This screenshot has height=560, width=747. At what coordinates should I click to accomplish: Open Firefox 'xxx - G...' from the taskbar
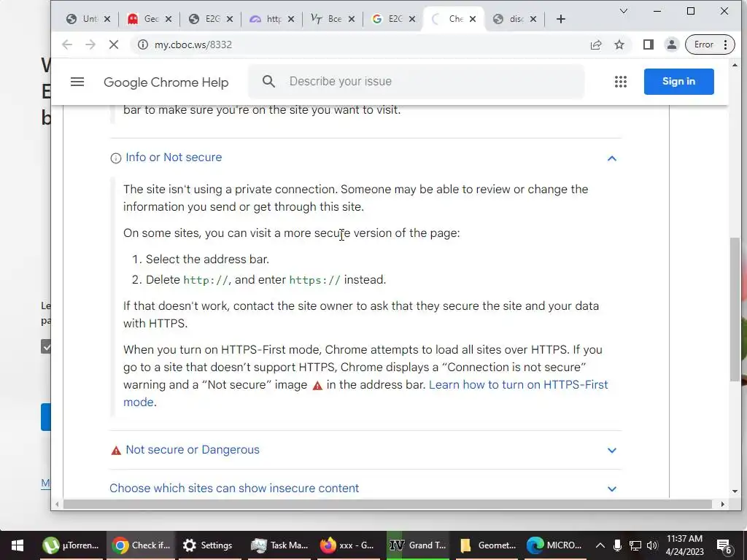pos(347,545)
